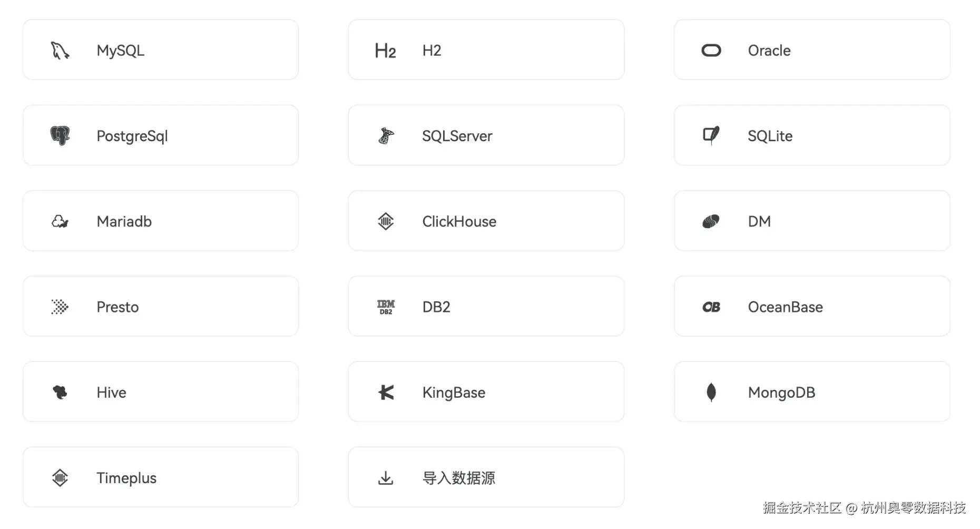Choose the DB2 label text
The image size is (980, 529).
tap(436, 307)
